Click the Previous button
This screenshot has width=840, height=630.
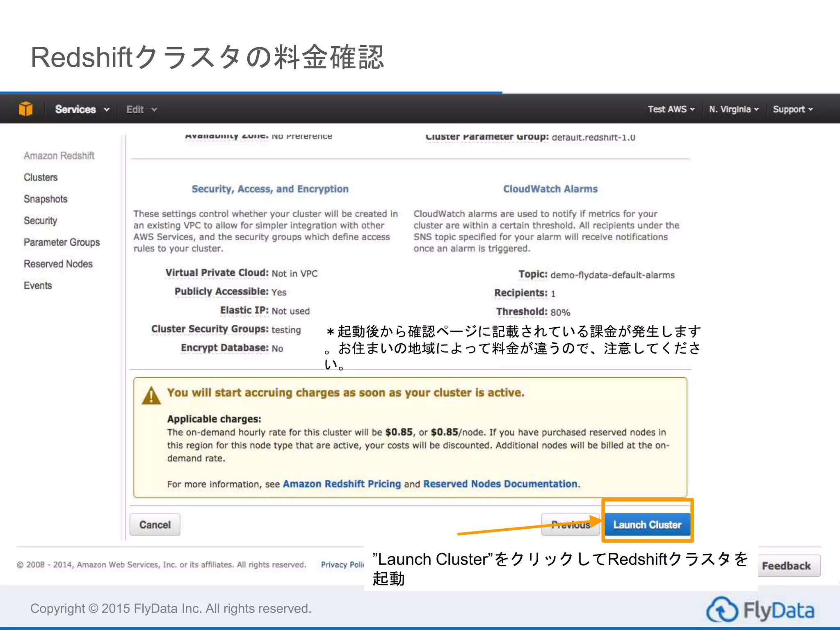571,525
